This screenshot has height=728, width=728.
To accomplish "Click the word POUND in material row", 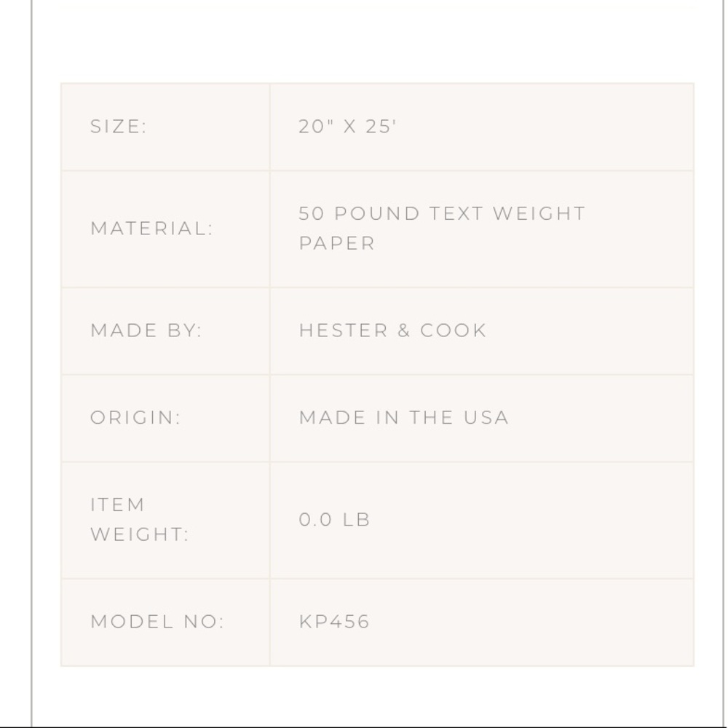I will pyautogui.click(x=377, y=213).
